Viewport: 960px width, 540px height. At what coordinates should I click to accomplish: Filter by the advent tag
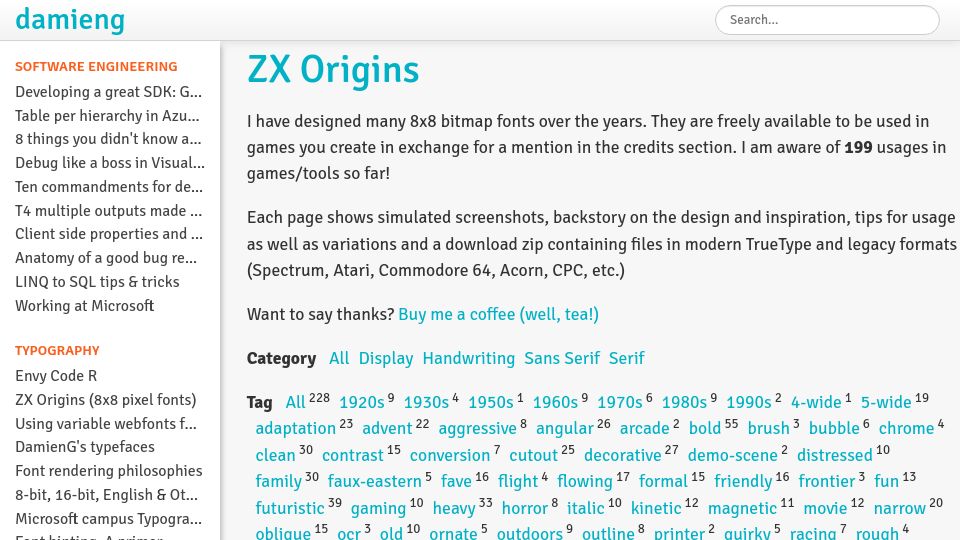tap(388, 429)
